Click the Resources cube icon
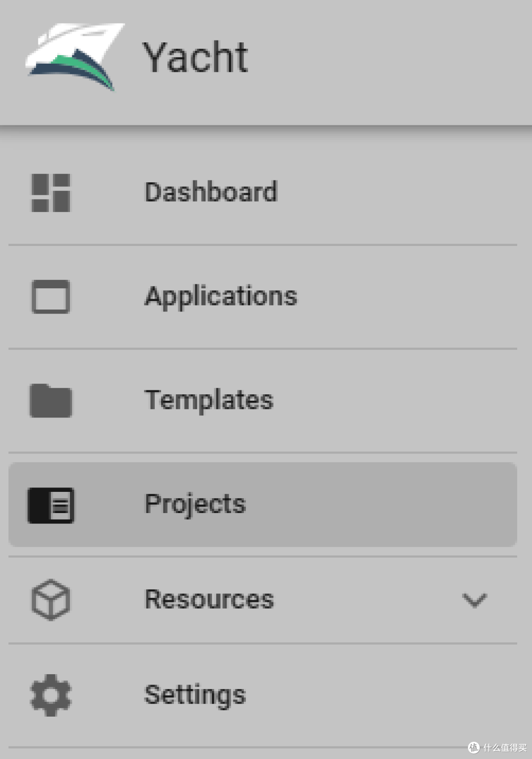 pos(51,599)
